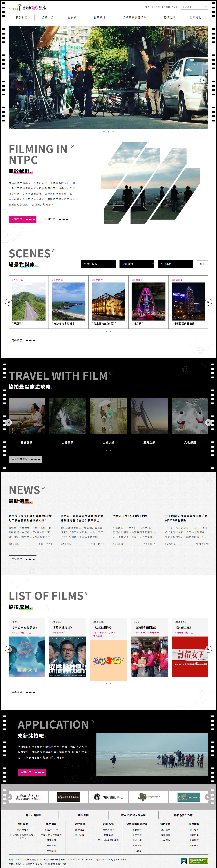Click 更多消息 link
Viewport: 217px width, 868px height.
pyautogui.click(x=23, y=559)
